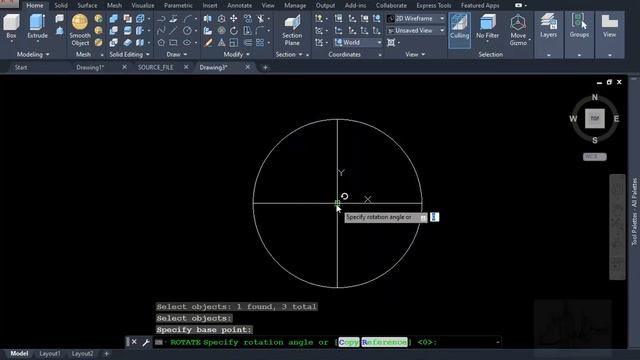Open the Visualize ribbon tab
The image size is (640, 360).
(143, 5)
